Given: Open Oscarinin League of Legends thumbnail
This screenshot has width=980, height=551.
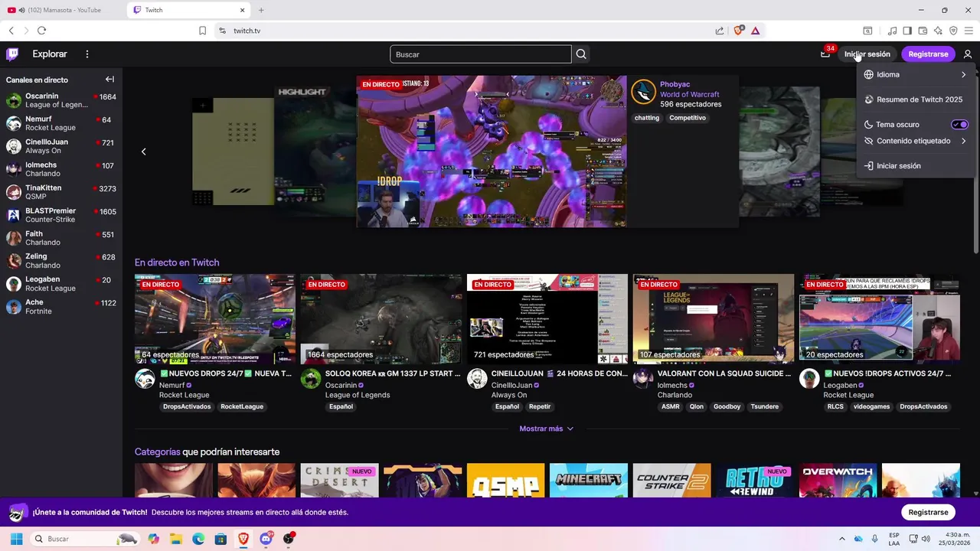Looking at the screenshot, I should tap(381, 318).
